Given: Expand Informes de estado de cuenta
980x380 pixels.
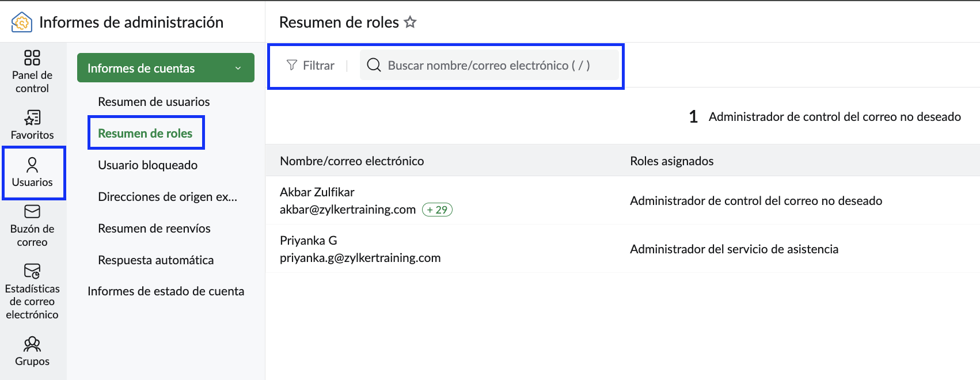Looking at the screenshot, I should pos(166,291).
